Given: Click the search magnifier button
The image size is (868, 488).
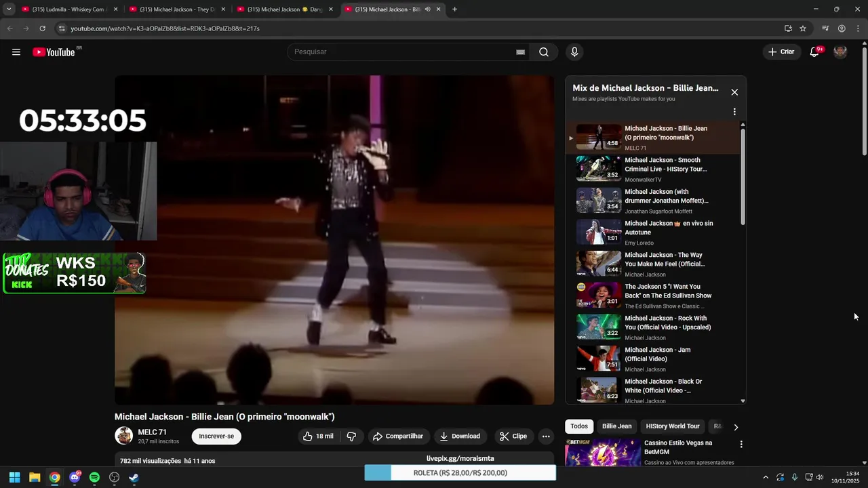Looking at the screenshot, I should [x=544, y=52].
